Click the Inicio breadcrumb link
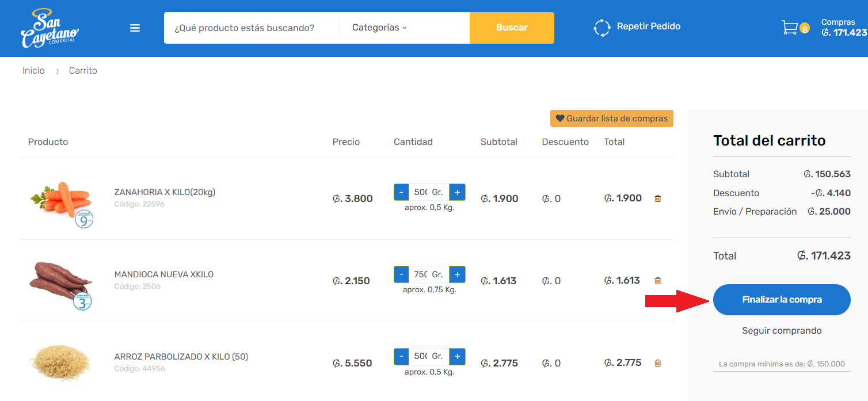The height and width of the screenshot is (401, 868). tap(33, 70)
